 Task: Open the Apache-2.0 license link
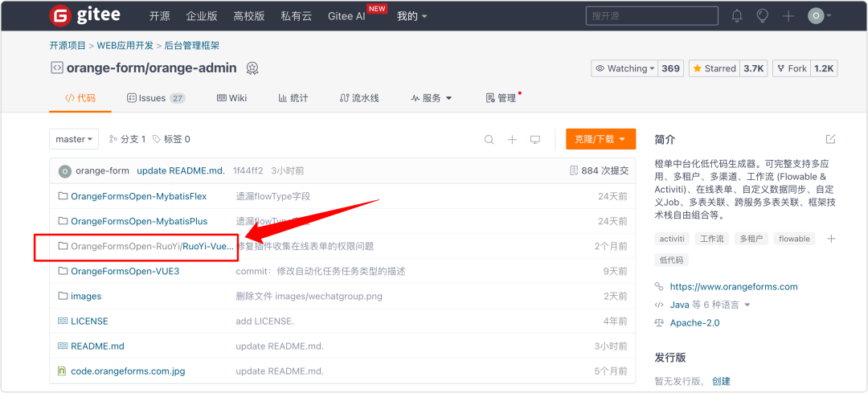pos(694,323)
